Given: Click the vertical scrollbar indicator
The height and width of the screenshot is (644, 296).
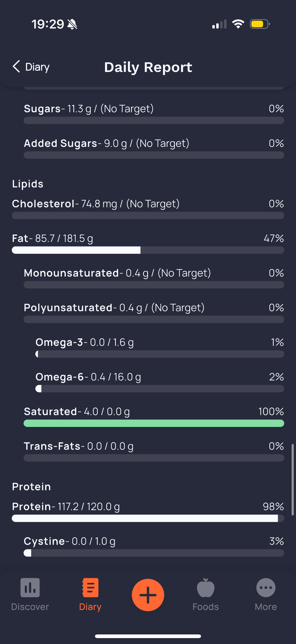Looking at the screenshot, I should (293, 479).
